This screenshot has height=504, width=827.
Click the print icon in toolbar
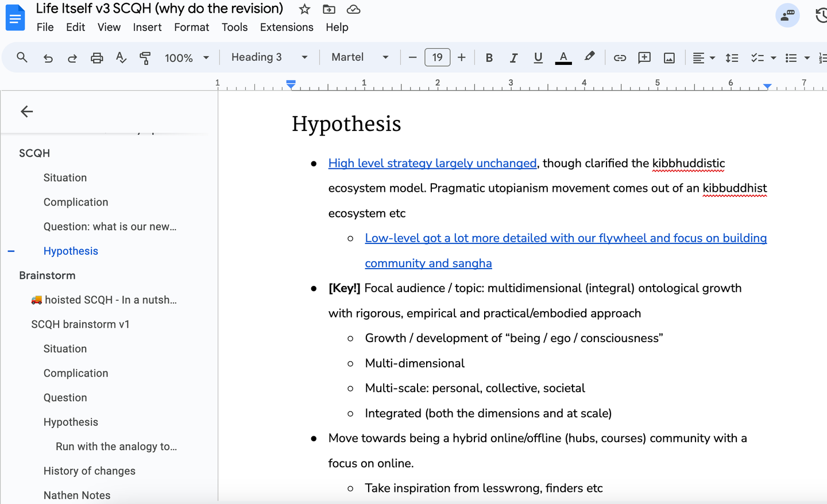point(96,57)
